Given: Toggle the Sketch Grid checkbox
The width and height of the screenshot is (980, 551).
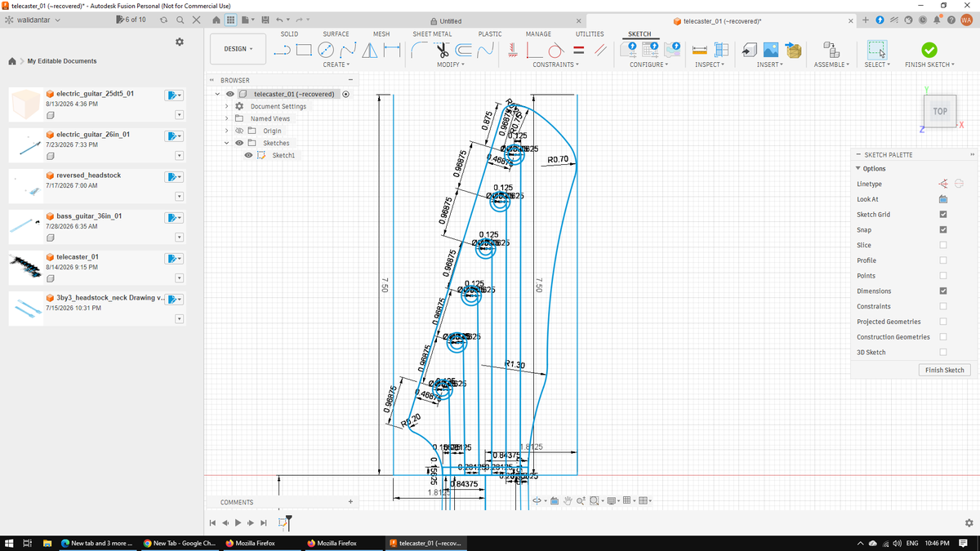Looking at the screenshot, I should [943, 215].
